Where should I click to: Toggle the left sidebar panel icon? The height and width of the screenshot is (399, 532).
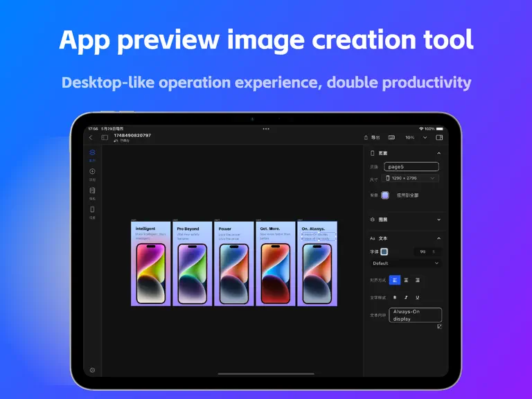105,137
